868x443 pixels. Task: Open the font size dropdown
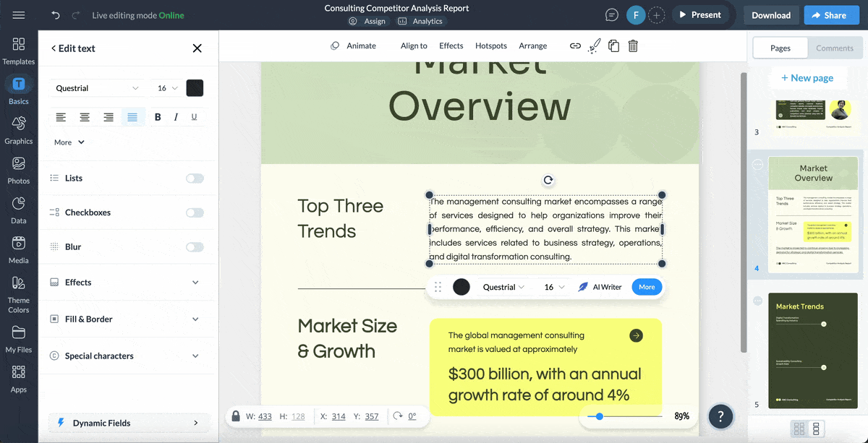pos(166,87)
